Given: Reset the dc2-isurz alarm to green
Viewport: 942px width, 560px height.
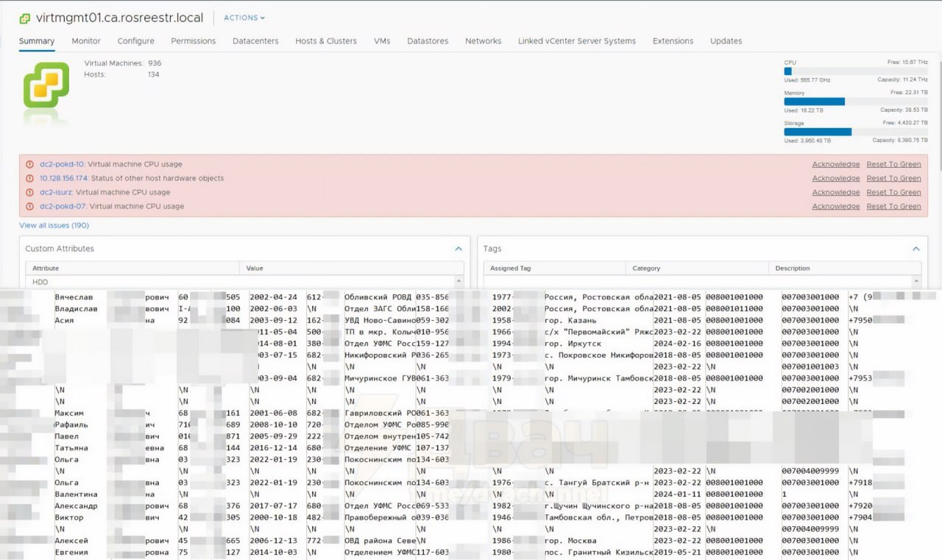Looking at the screenshot, I should (x=893, y=193).
